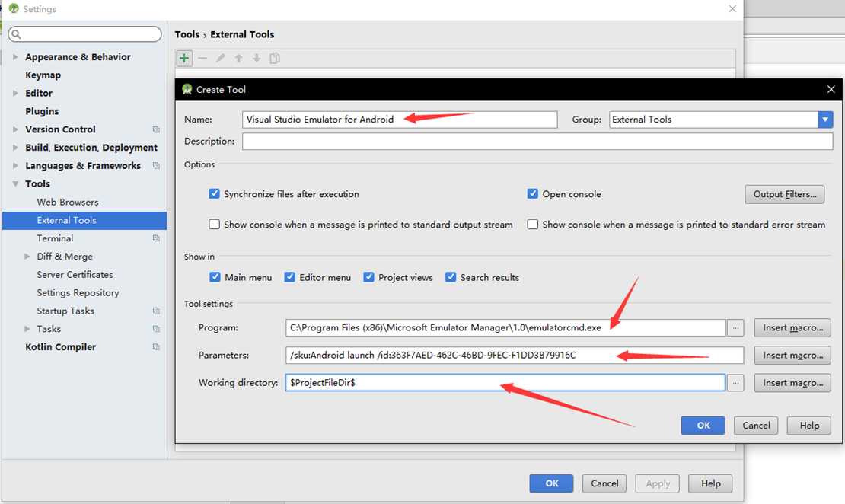Uncheck the Editor menu checkbox
This screenshot has height=504, width=845.
coord(290,277)
